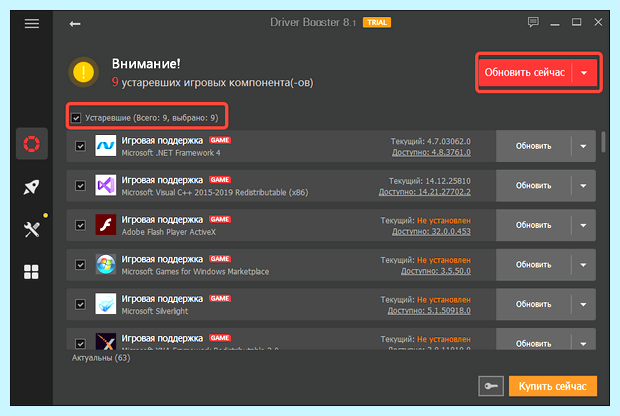Click the XNA Framework icon
The image size is (620, 416).
(x=106, y=341)
